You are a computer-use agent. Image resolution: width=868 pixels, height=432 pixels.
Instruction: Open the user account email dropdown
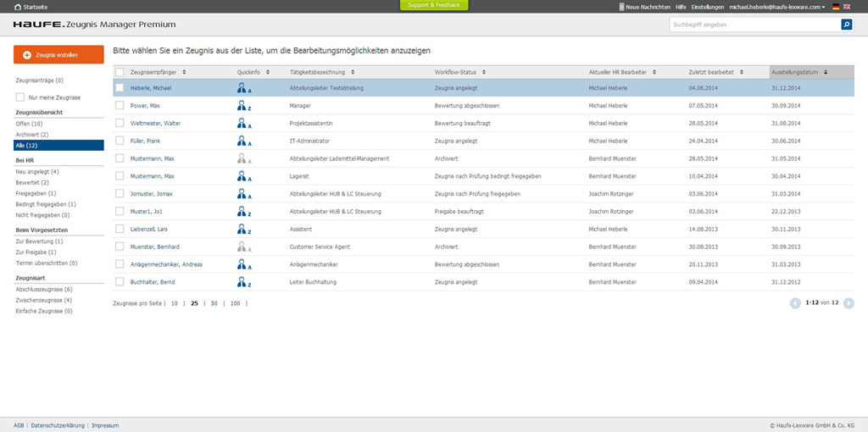point(777,7)
